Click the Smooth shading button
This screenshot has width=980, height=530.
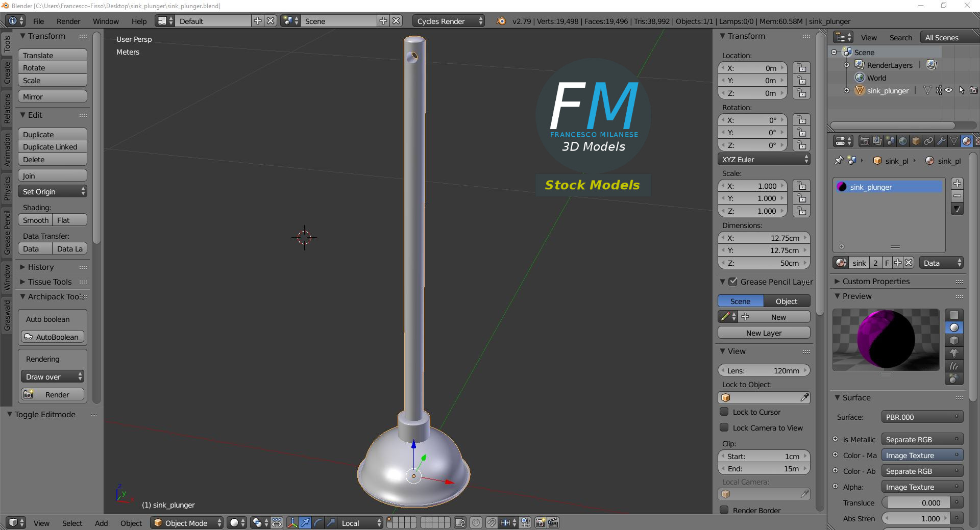click(x=35, y=220)
